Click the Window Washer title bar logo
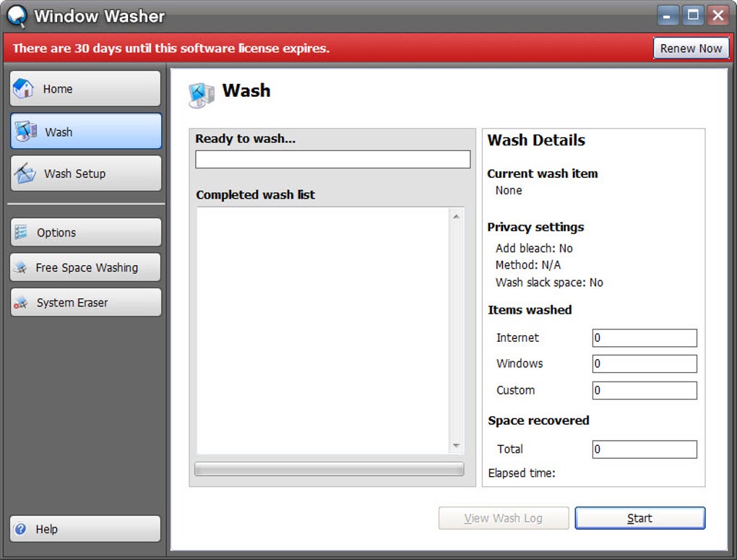 tap(17, 16)
